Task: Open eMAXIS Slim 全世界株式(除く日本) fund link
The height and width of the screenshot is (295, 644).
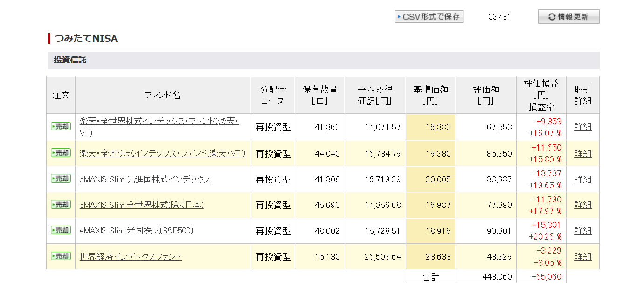Action: 141,205
